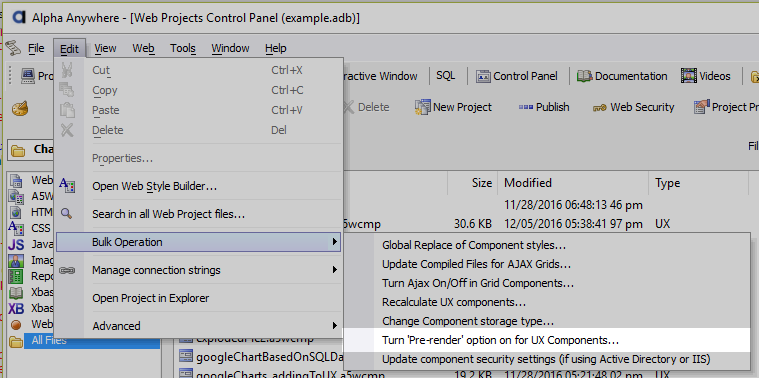Image resolution: width=759 pixels, height=378 pixels.
Task: Open Web Security settings
Action: (633, 107)
